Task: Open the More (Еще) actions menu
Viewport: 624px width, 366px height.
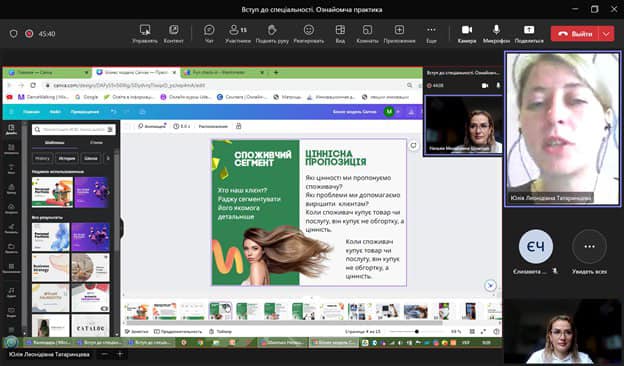Action: (x=431, y=34)
